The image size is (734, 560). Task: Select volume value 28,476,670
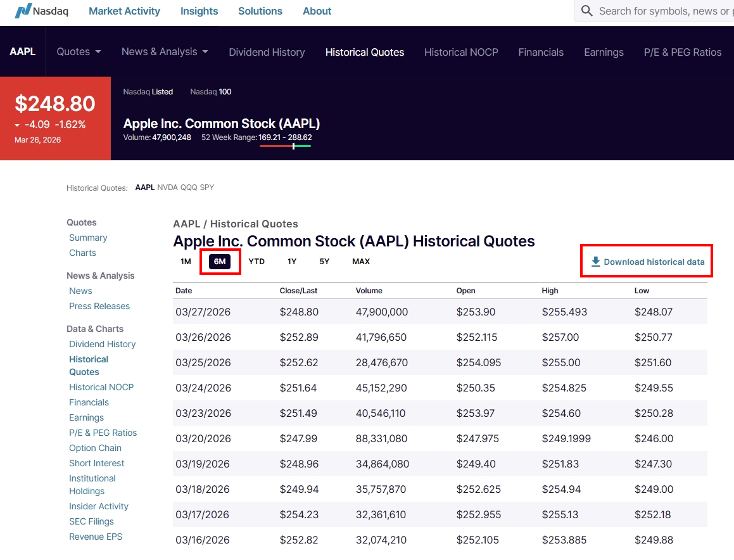point(381,362)
